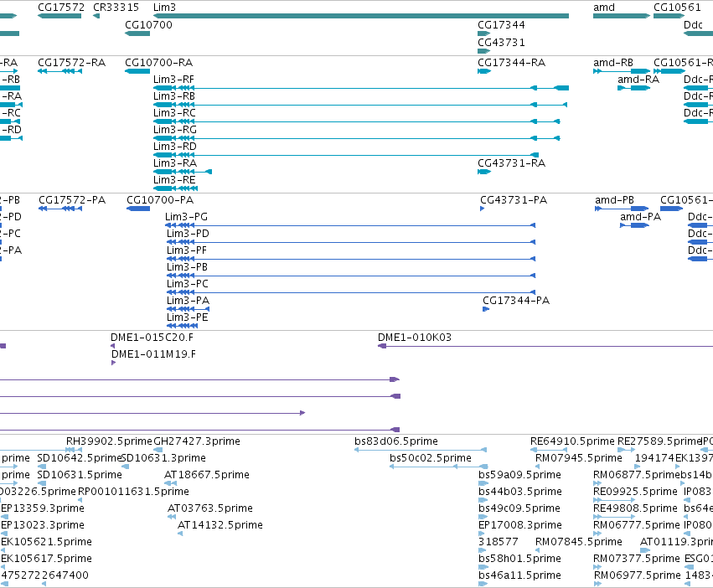Click the CR33315 gene label
The height and width of the screenshot is (588, 713).
(116, 8)
